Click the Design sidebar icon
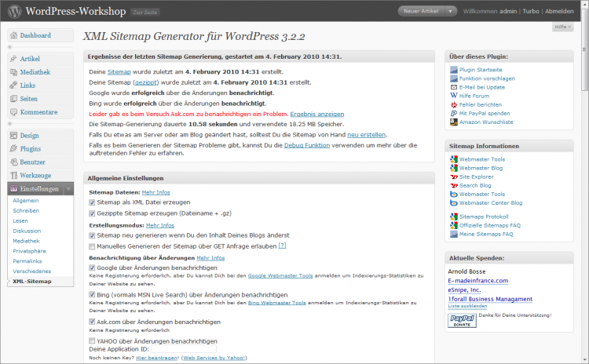 click(13, 136)
